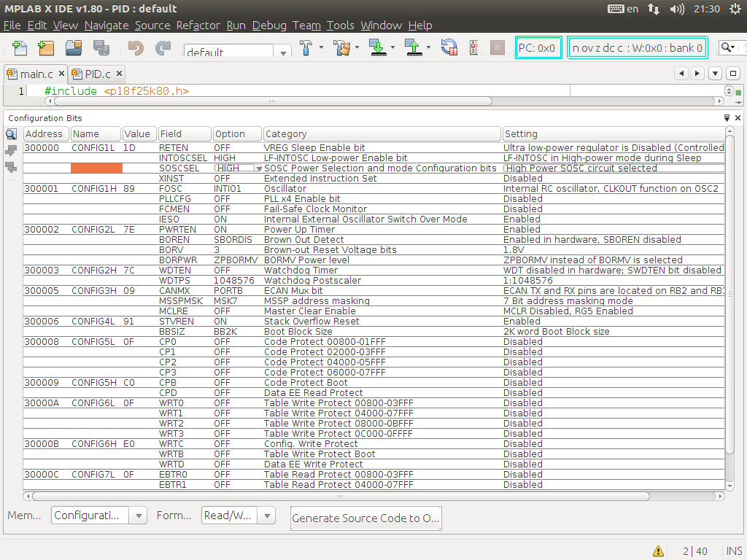Click the INS indicator in status bar
Image resolution: width=747 pixels, height=560 pixels.
coord(734,551)
